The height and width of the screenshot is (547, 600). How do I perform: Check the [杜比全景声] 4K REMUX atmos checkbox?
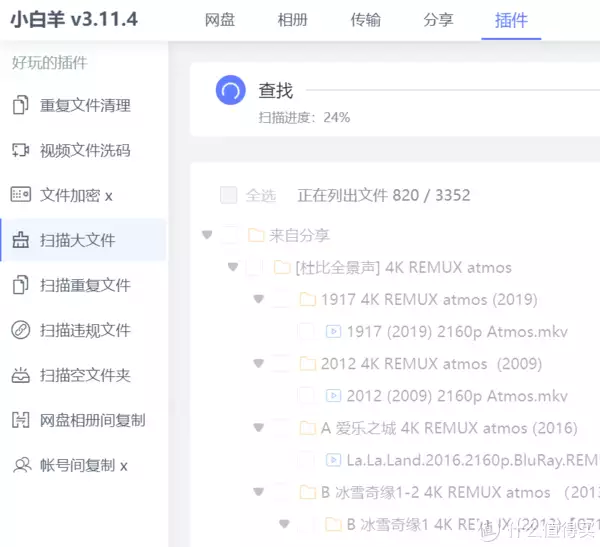point(254,267)
